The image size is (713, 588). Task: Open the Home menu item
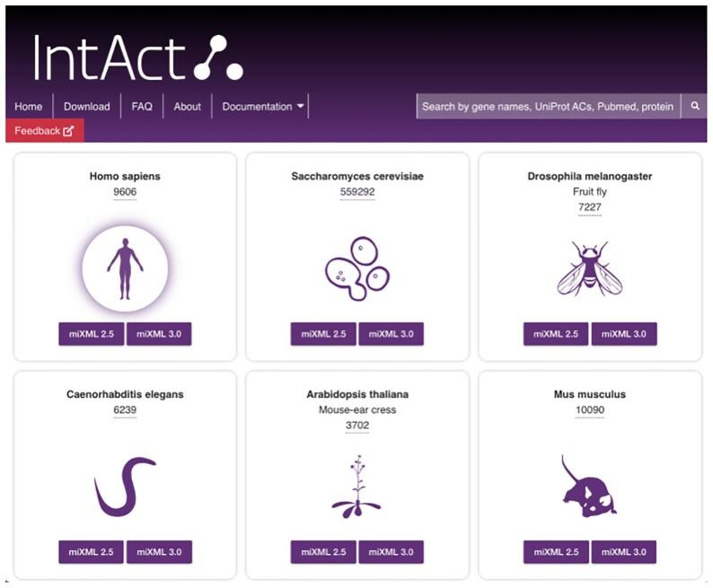click(29, 106)
